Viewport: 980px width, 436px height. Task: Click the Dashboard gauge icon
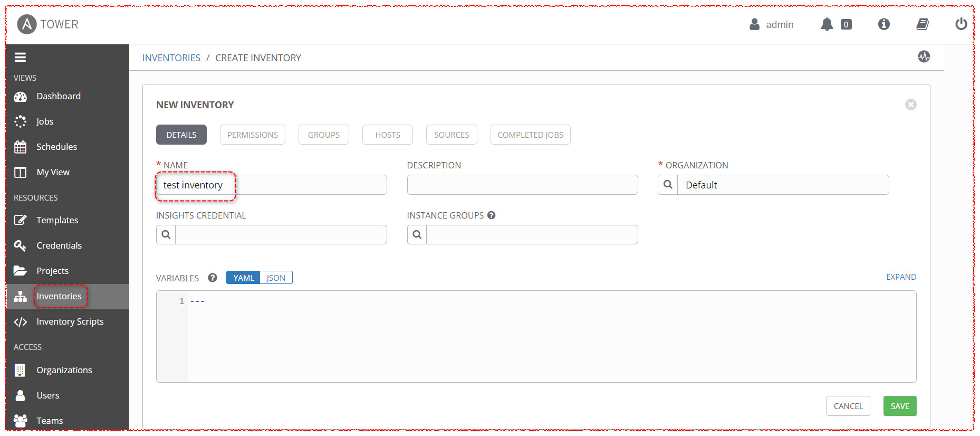tap(20, 97)
